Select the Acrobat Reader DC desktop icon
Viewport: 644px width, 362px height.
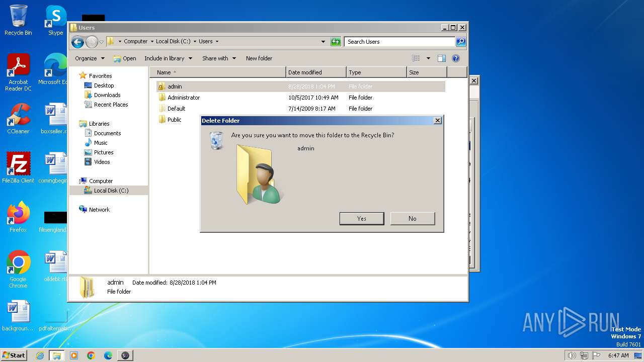click(18, 72)
